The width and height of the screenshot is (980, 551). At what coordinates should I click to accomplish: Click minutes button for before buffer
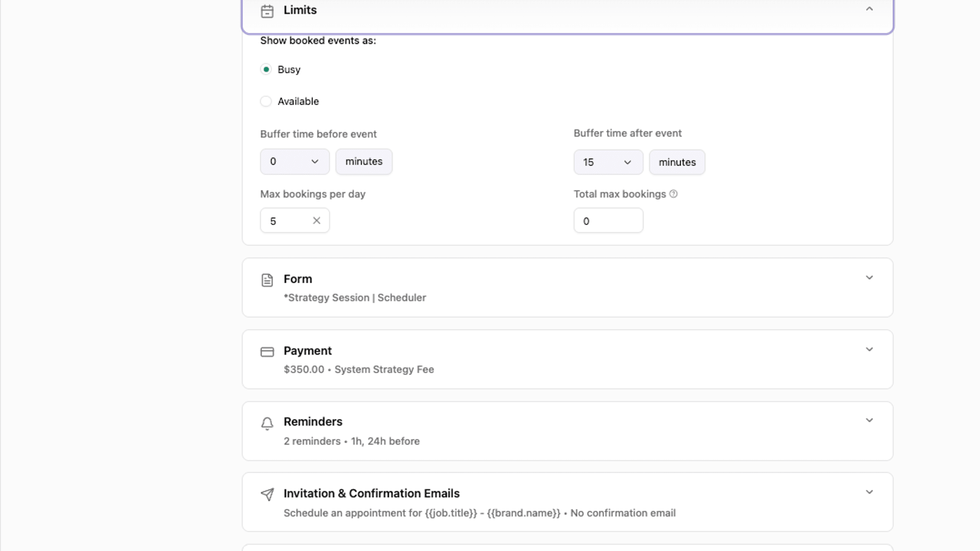pos(363,162)
